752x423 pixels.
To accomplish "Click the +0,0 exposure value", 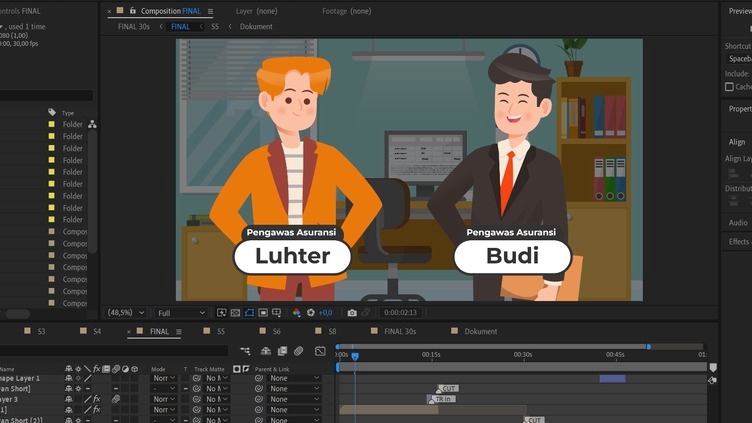I will [x=325, y=313].
